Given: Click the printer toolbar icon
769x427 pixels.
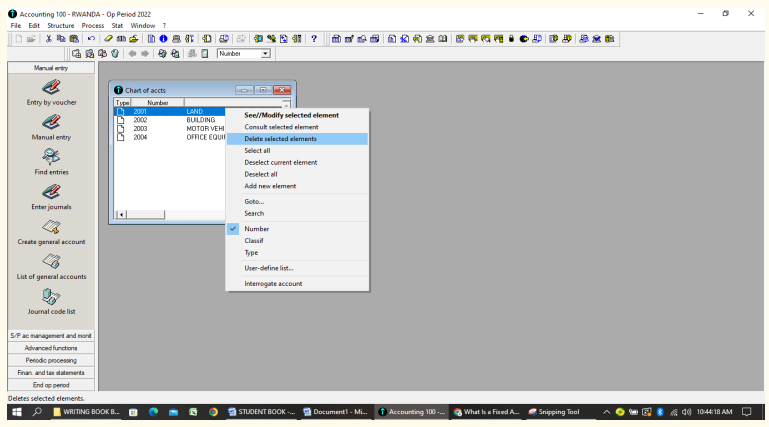Looking at the screenshot, I should coord(176,39).
